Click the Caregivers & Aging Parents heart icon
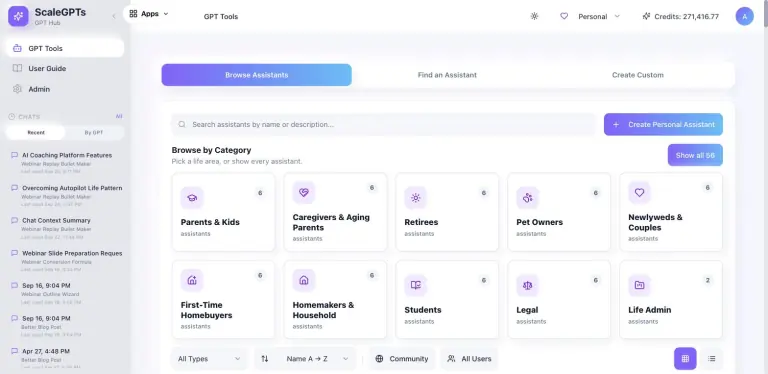 304,193
